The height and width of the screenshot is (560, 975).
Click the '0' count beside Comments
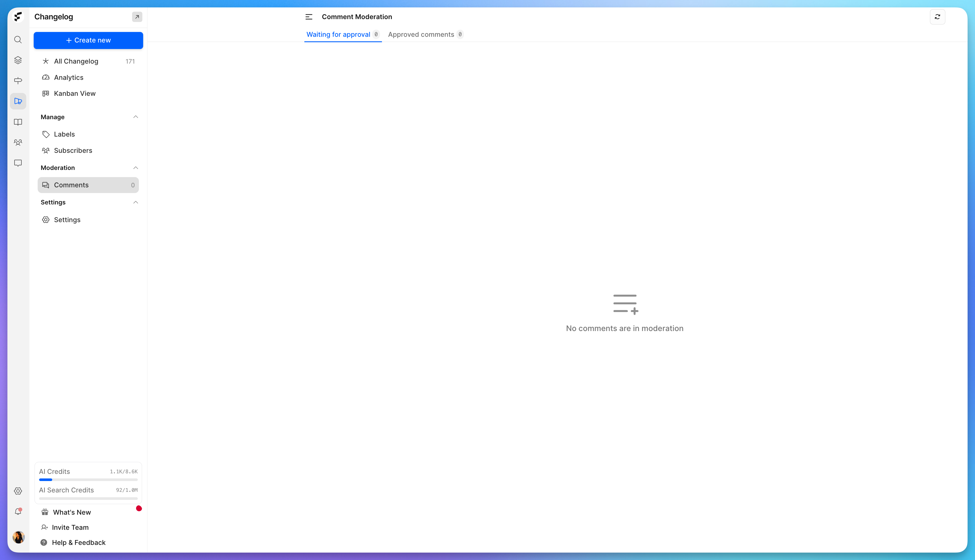pyautogui.click(x=133, y=185)
